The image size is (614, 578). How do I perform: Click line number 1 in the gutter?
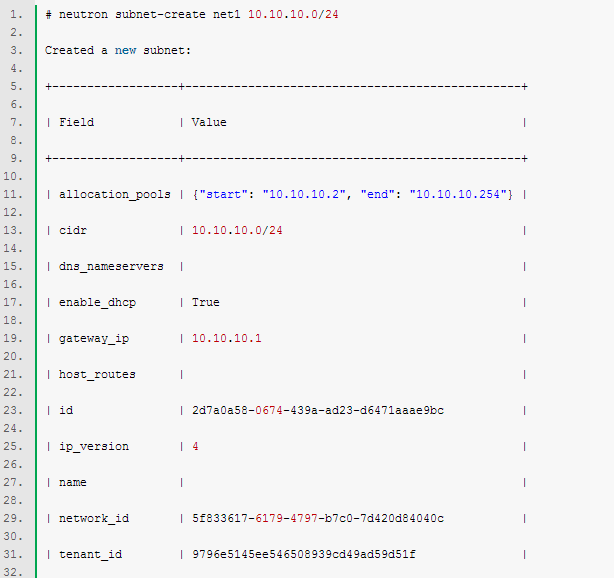point(16,14)
